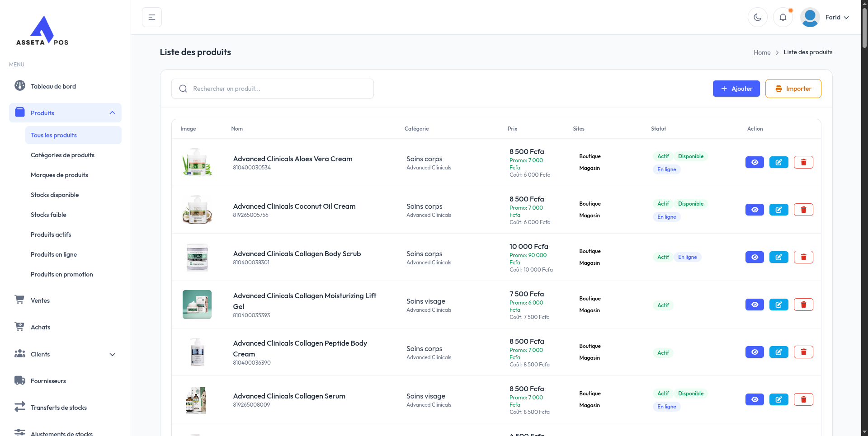
Task: Edit Collagen Peptide Body Cream product
Action: [x=778, y=352]
